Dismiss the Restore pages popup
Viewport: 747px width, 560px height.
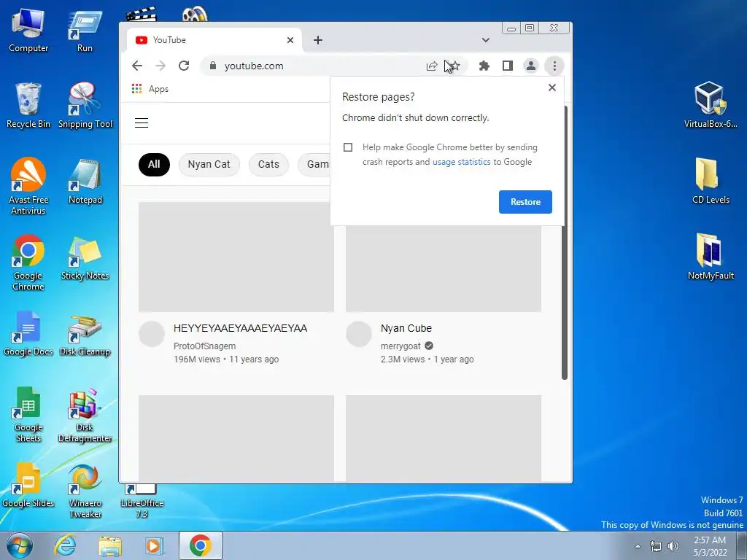click(x=552, y=87)
